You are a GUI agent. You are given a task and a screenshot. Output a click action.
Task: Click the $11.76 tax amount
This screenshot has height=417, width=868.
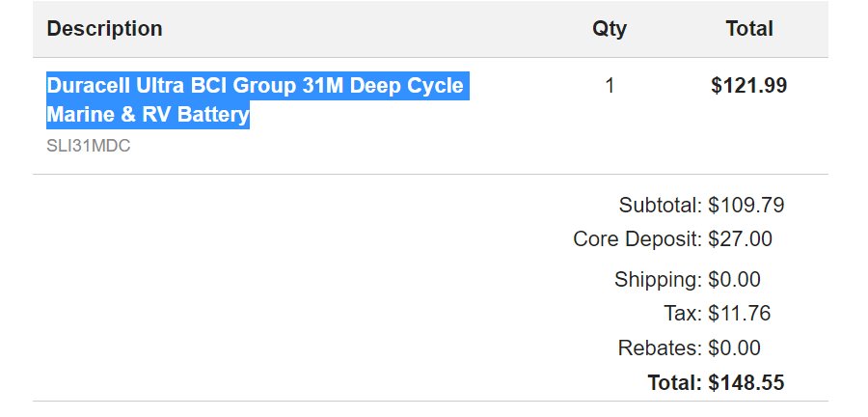[739, 314]
